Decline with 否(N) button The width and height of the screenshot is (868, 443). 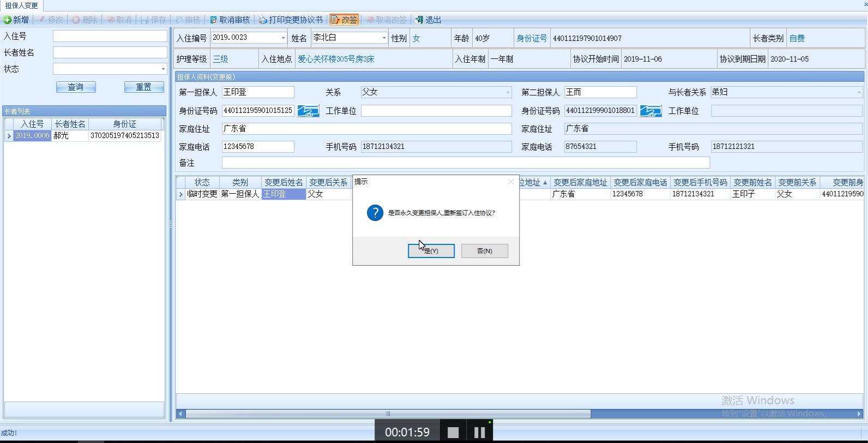[485, 251]
